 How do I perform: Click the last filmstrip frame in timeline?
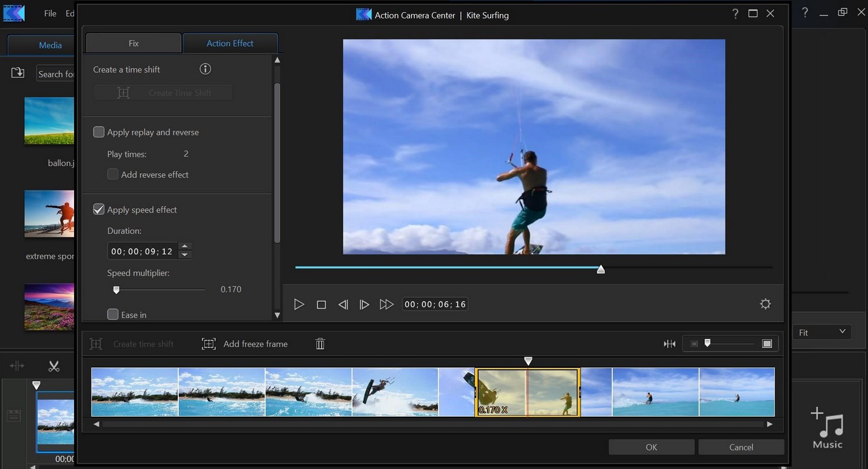737,392
